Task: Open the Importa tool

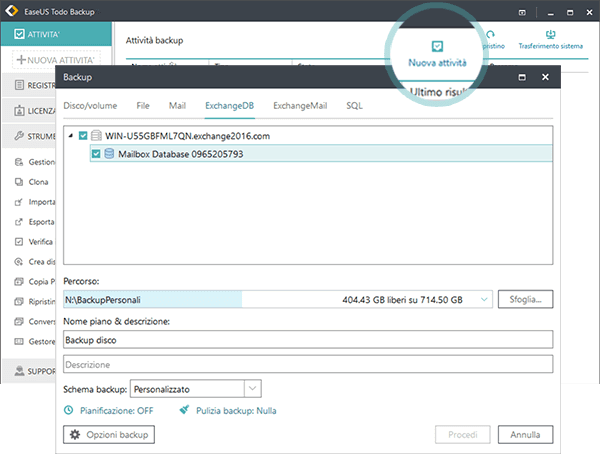Action: (x=34, y=202)
